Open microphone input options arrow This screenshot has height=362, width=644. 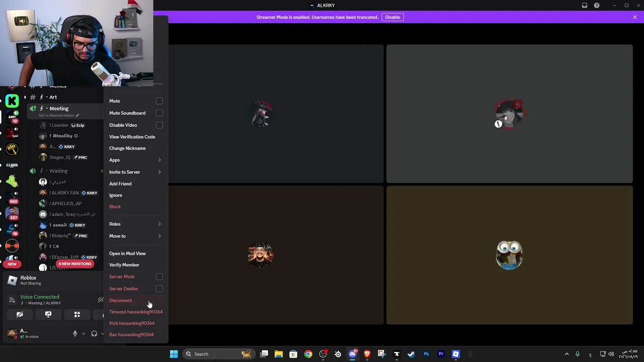coord(84,333)
